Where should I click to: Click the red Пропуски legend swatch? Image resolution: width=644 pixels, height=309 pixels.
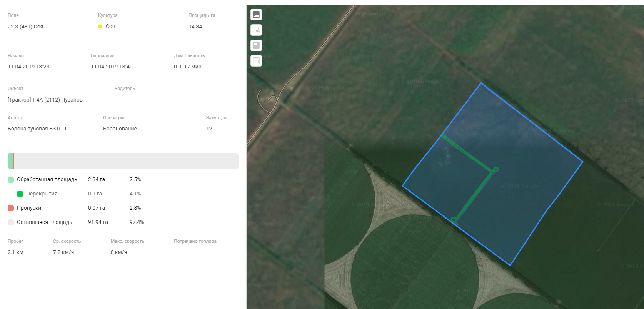point(11,208)
